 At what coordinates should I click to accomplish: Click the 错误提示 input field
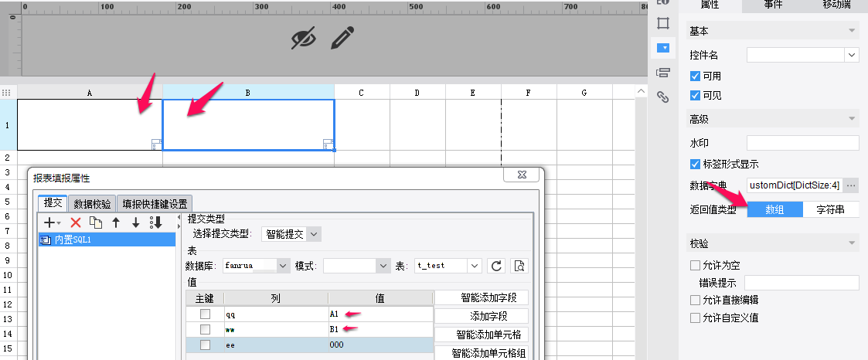point(802,283)
